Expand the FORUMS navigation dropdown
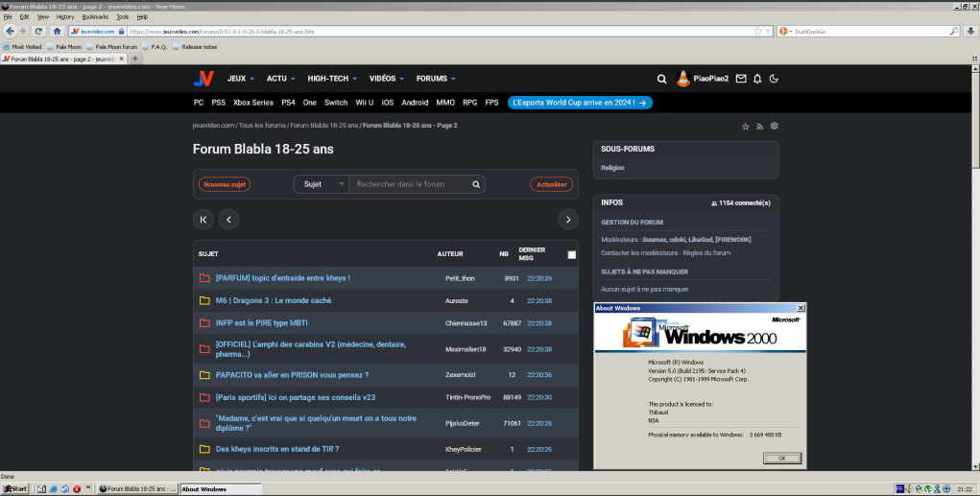This screenshot has height=496, width=980. tap(436, 79)
